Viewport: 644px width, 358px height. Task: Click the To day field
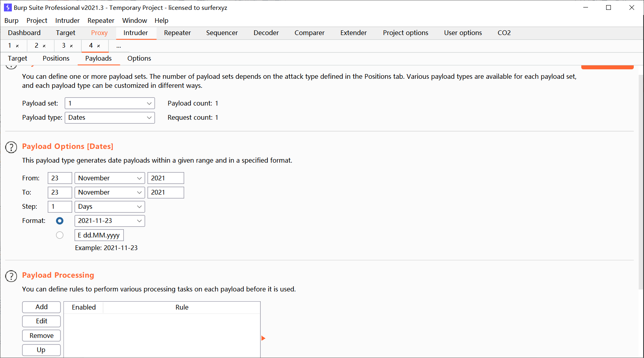pyautogui.click(x=60, y=192)
